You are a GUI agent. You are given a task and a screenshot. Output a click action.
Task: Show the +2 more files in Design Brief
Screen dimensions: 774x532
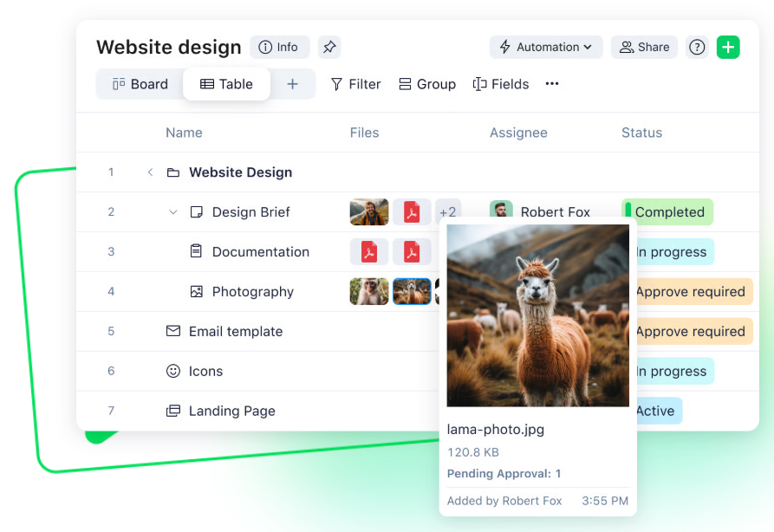pyautogui.click(x=448, y=210)
